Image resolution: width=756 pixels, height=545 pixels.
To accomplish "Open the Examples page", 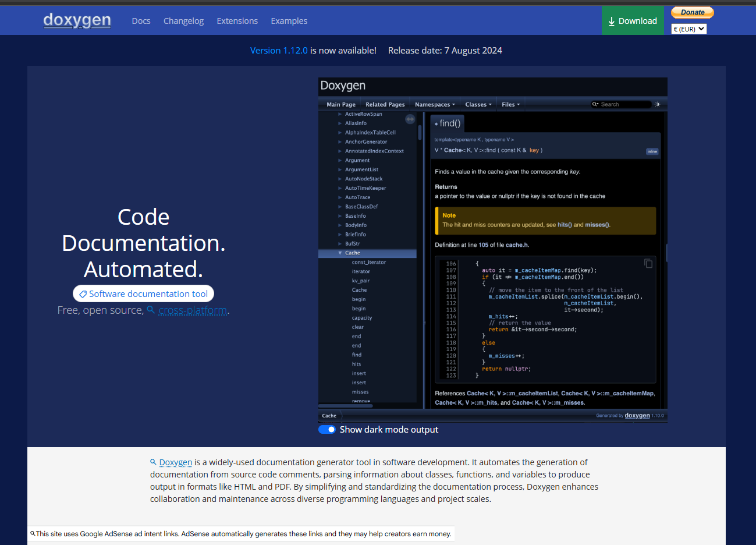I will click(289, 21).
